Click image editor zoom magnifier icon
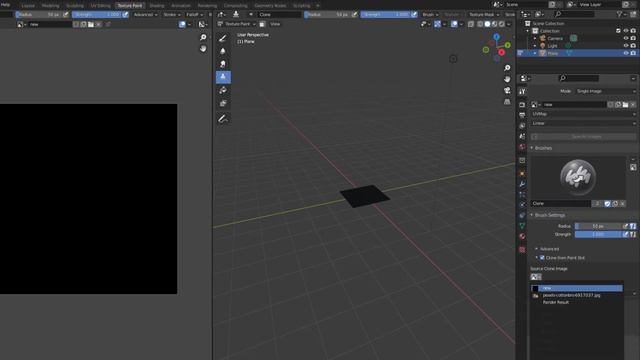The width and height of the screenshot is (640, 360). click(203, 38)
